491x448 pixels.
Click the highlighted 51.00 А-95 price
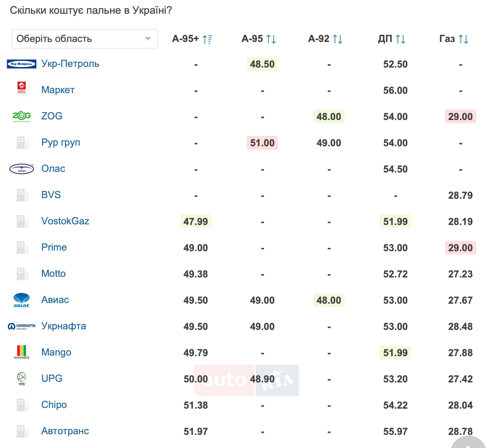coord(262,143)
